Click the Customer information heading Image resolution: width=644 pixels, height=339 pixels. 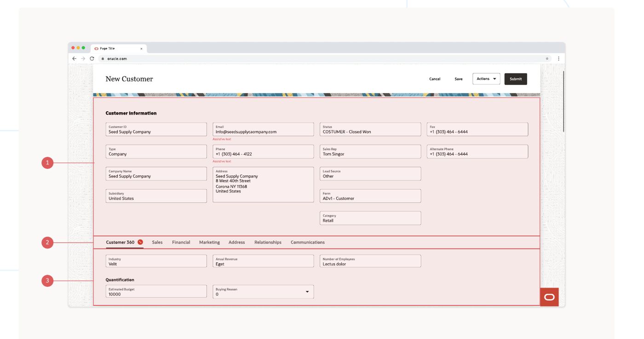(131, 113)
